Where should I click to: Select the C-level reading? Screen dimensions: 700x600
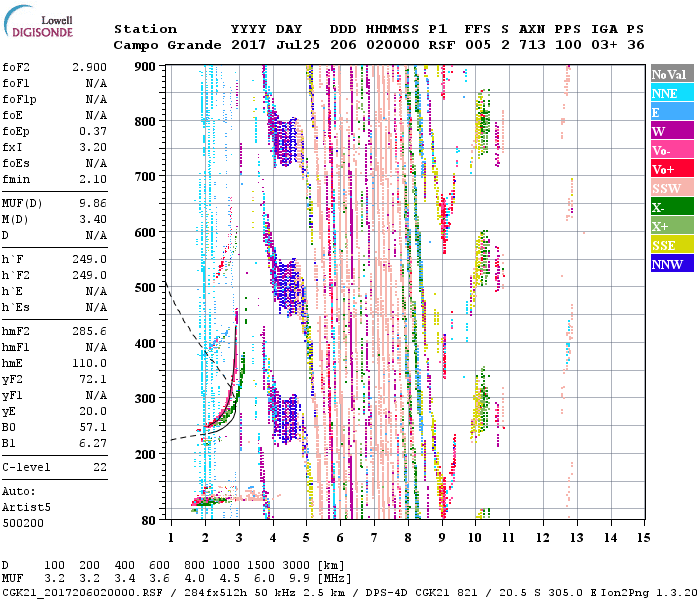coord(55,467)
